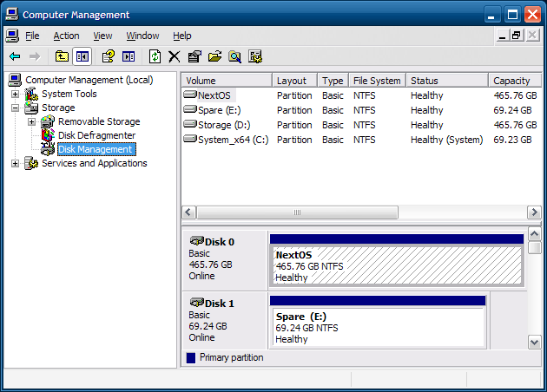Click the console icon left of File menu
The image size is (547, 392).
[12, 36]
